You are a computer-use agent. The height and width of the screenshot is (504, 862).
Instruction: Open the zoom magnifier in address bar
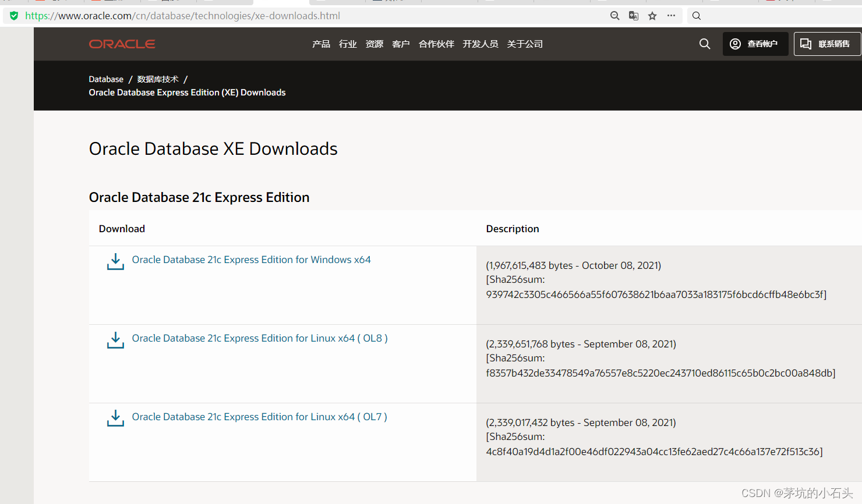pos(615,16)
